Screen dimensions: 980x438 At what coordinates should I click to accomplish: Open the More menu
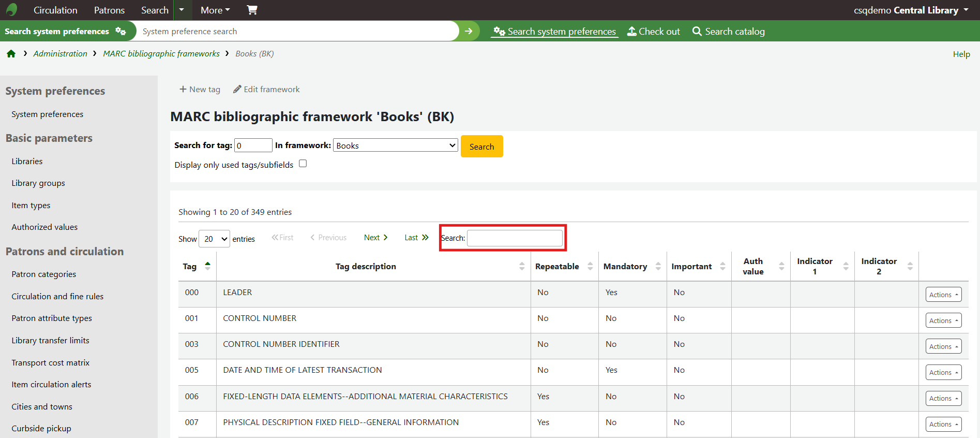coord(215,10)
